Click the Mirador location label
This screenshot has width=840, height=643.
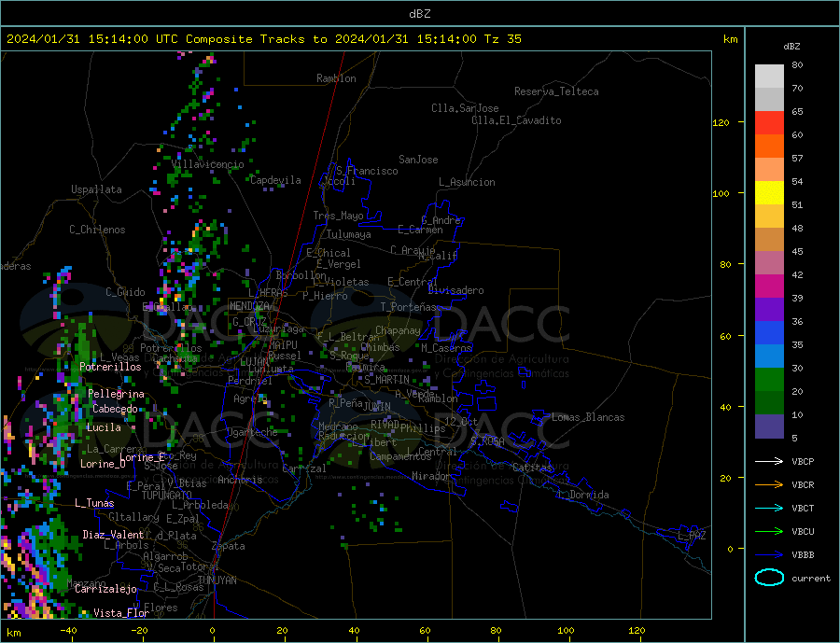tap(431, 476)
